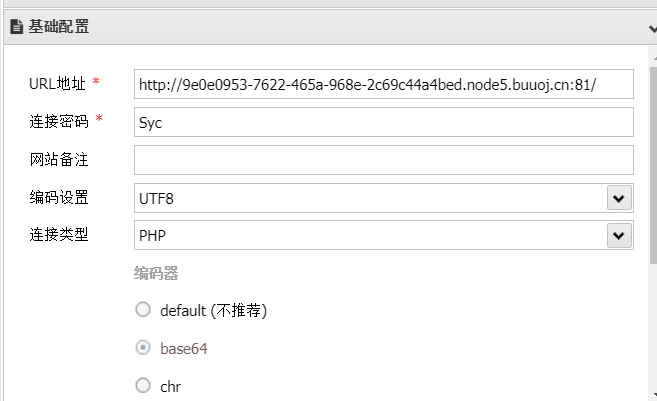Screen dimensions: 657x401
Task: Click the scrollbar up arrow at the top right
Action: (x=654, y=59)
